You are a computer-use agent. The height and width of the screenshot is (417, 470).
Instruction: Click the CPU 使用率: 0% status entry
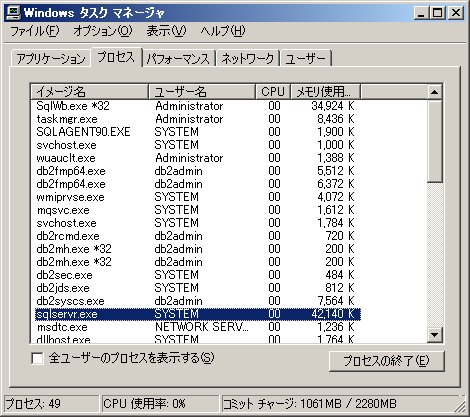(160, 404)
